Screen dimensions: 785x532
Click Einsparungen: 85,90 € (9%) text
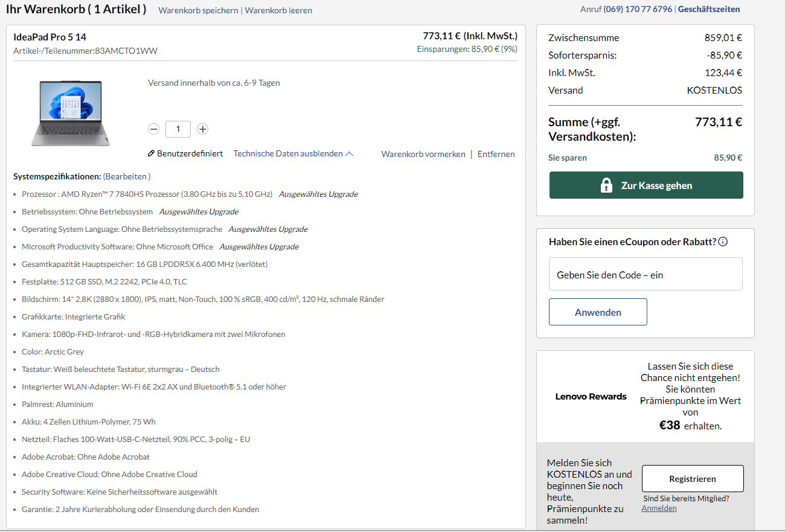(x=467, y=49)
